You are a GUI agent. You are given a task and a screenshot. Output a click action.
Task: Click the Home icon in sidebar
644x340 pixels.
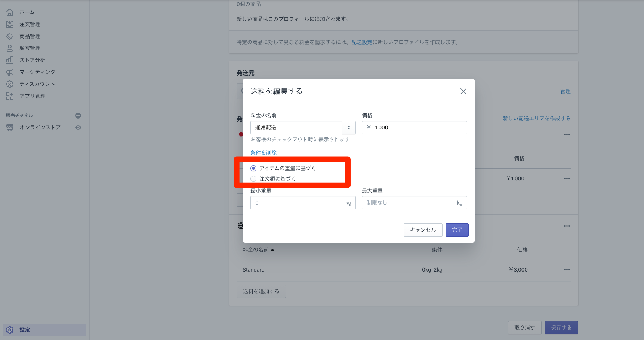click(10, 12)
